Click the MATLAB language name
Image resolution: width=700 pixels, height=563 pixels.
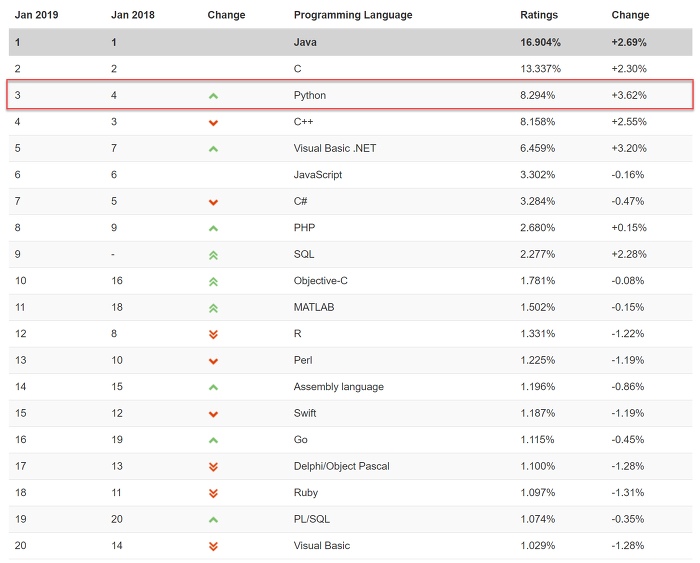[x=314, y=307]
